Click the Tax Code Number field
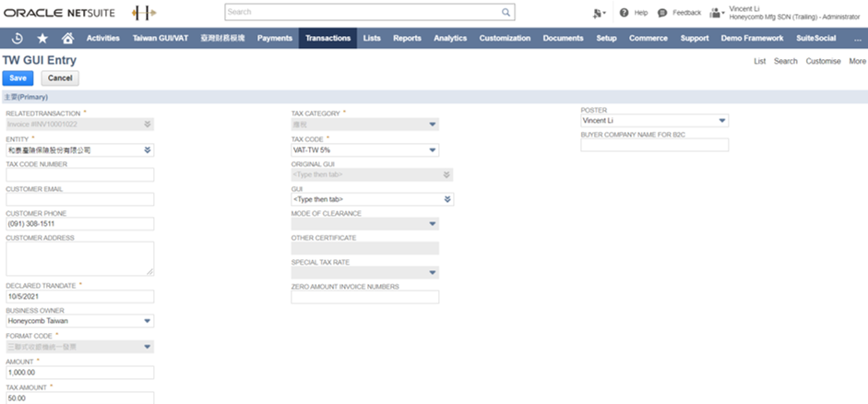Screen dimensions: 868x404 79,175
